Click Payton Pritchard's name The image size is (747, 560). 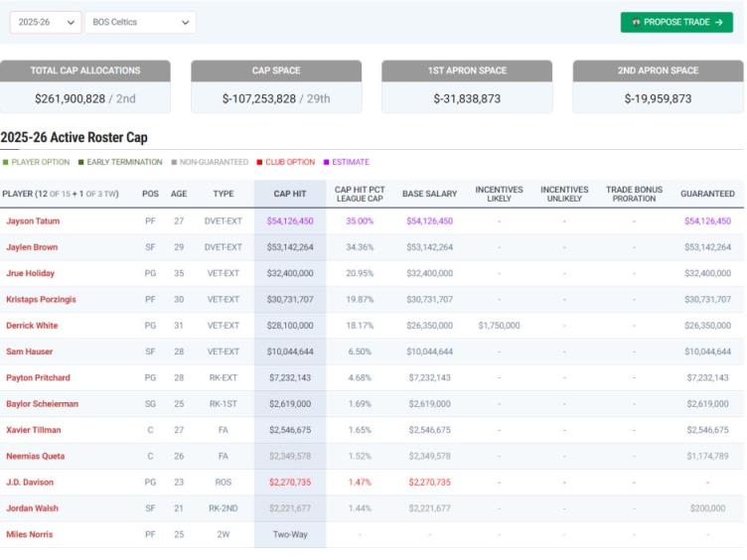[x=38, y=378]
